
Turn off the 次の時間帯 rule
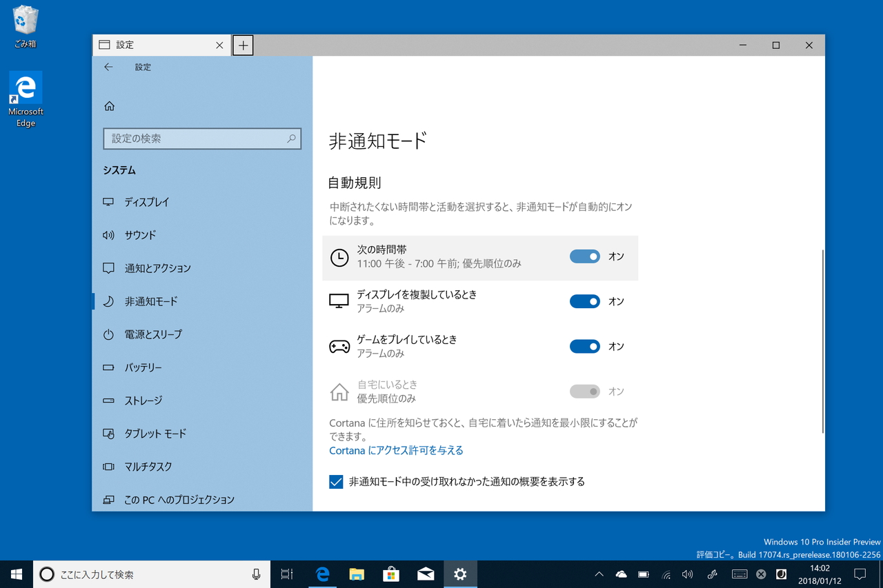(x=584, y=256)
